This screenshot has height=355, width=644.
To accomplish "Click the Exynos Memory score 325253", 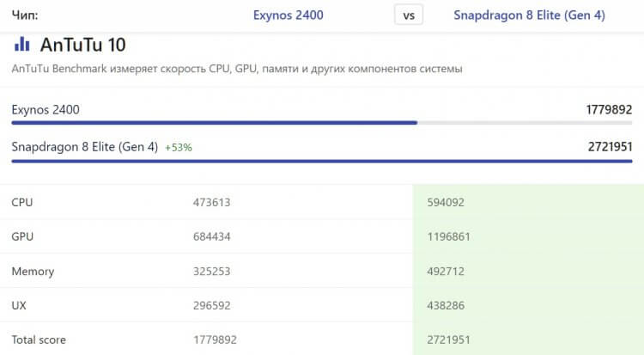I will (211, 271).
